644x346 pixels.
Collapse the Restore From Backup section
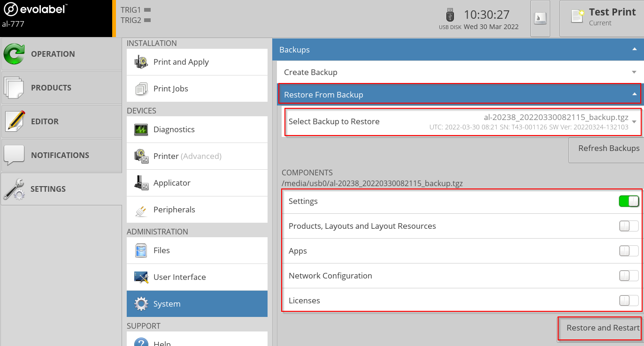click(x=460, y=94)
